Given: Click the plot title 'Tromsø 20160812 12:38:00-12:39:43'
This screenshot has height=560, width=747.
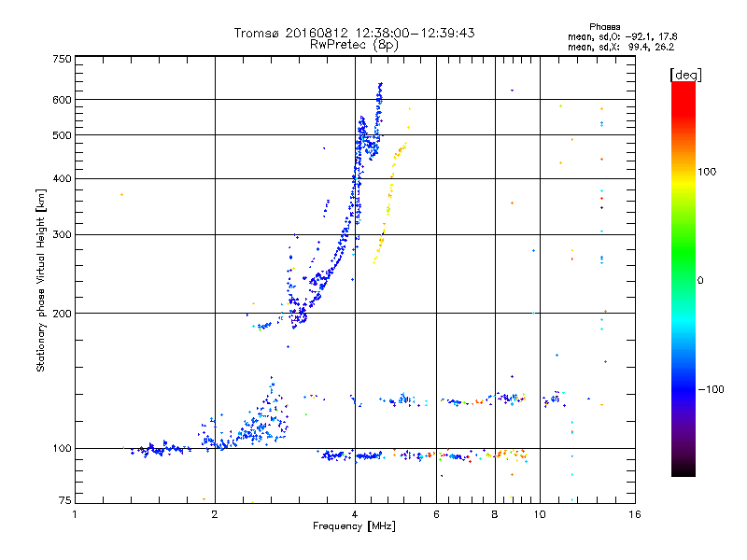Looking at the screenshot, I should pyautogui.click(x=354, y=33).
